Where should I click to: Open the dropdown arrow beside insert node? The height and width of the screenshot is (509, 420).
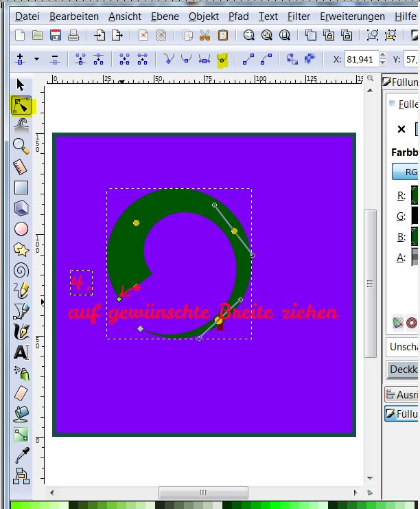(x=36, y=59)
